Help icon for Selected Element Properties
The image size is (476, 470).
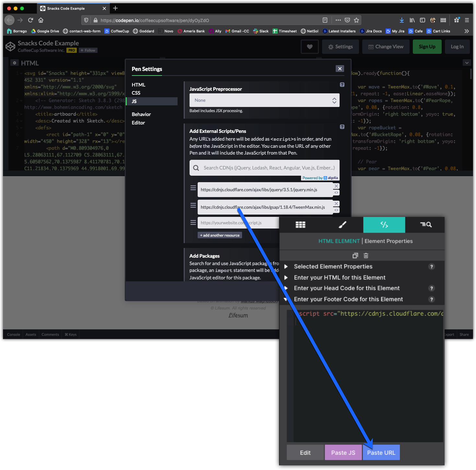[432, 267]
